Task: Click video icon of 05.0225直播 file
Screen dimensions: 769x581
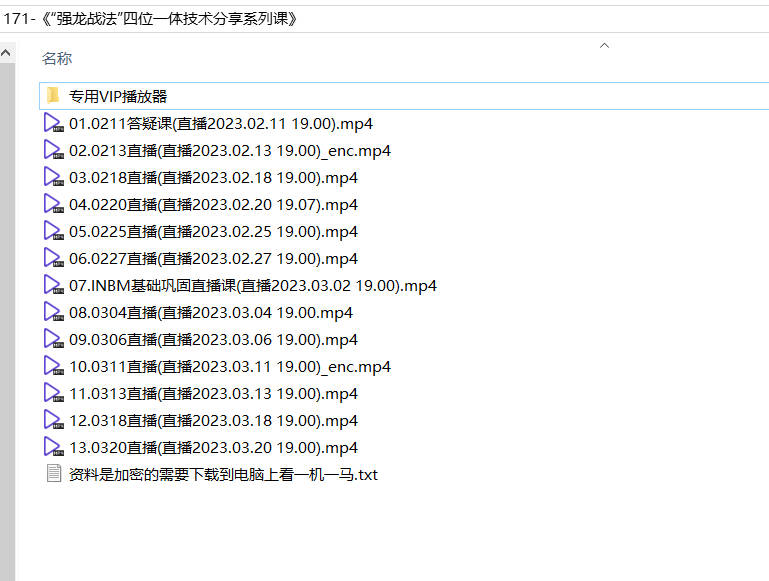Action: [53, 230]
